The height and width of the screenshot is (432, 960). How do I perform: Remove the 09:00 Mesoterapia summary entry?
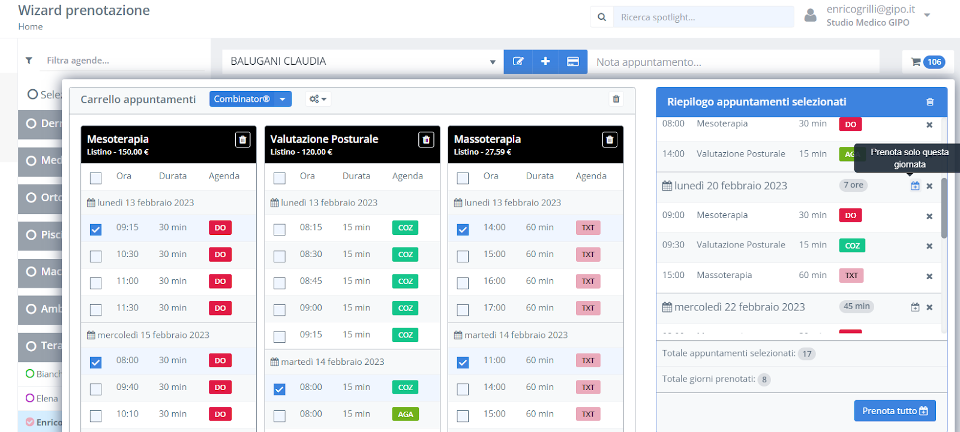929,216
